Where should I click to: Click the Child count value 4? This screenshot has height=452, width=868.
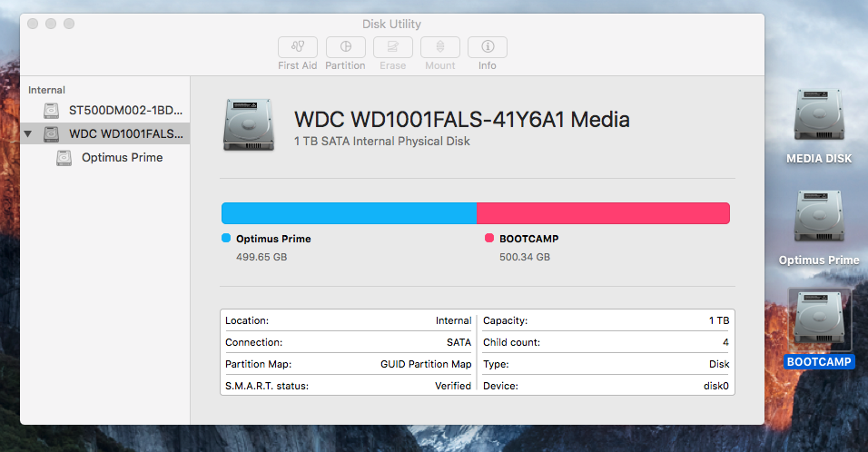coord(725,342)
